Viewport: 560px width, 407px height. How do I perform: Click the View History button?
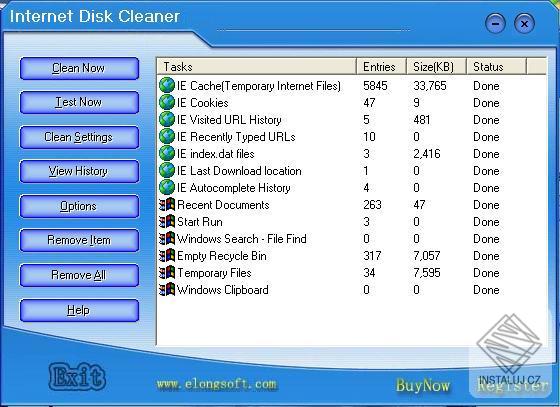coord(79,171)
